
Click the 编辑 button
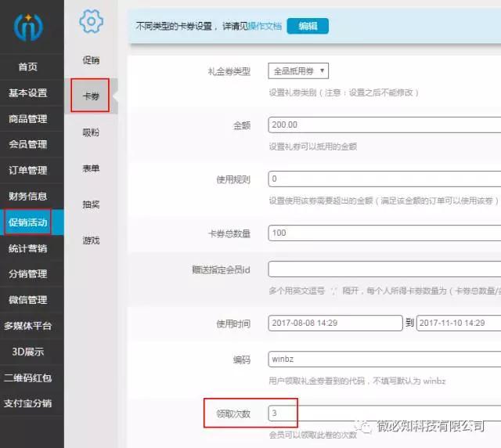pyautogui.click(x=308, y=26)
